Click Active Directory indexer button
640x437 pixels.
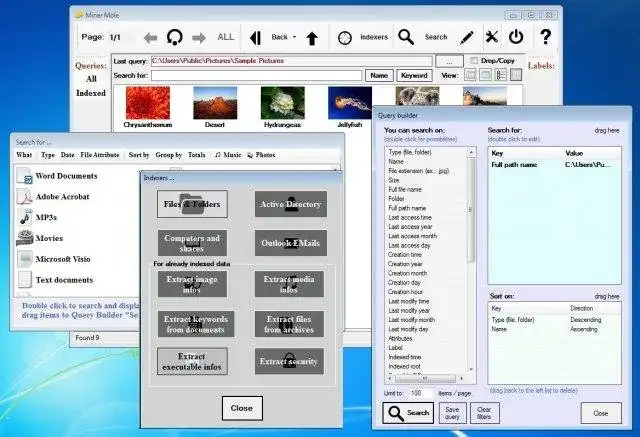291,204
